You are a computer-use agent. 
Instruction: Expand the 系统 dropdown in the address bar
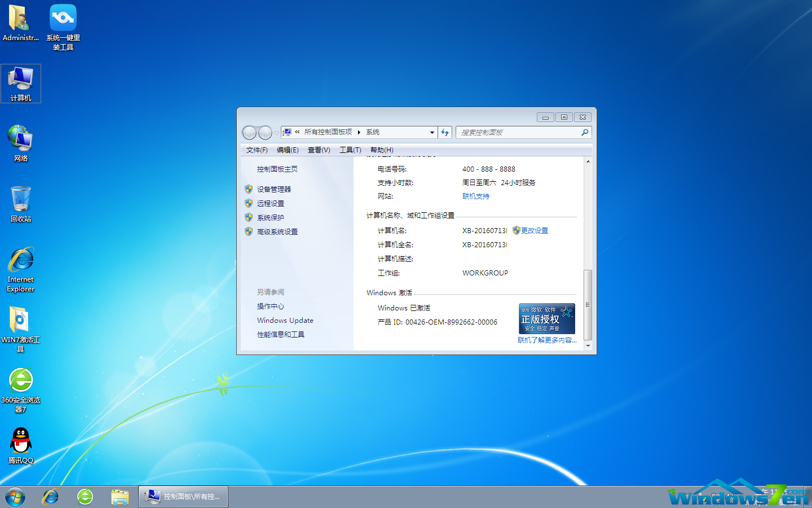pyautogui.click(x=431, y=132)
